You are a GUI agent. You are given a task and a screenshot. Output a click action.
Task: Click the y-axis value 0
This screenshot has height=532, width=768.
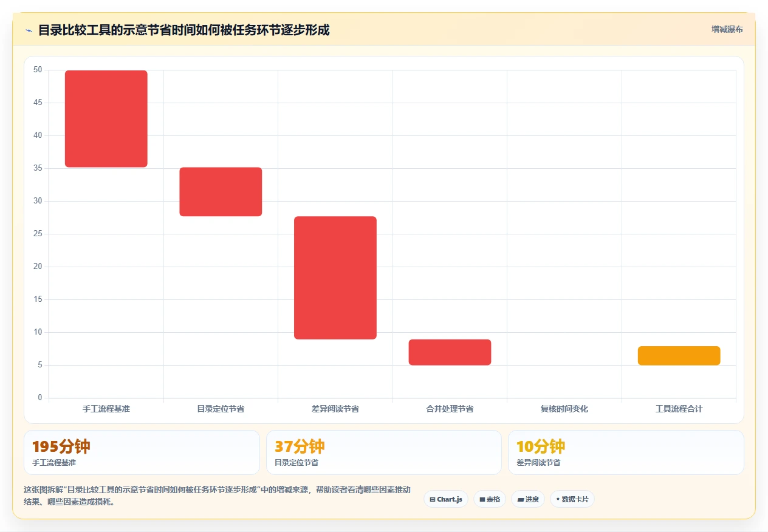click(40, 398)
